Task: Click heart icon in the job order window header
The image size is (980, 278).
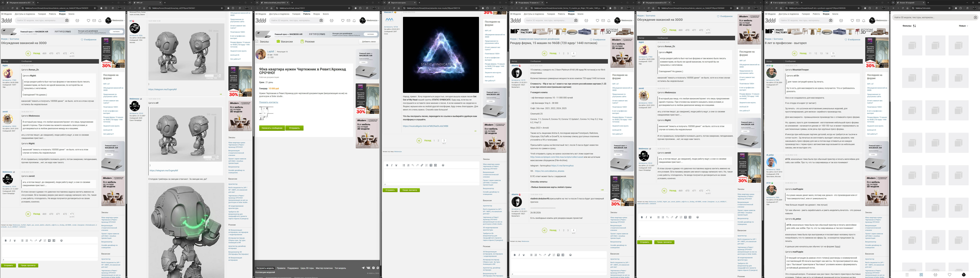Action: click(343, 20)
